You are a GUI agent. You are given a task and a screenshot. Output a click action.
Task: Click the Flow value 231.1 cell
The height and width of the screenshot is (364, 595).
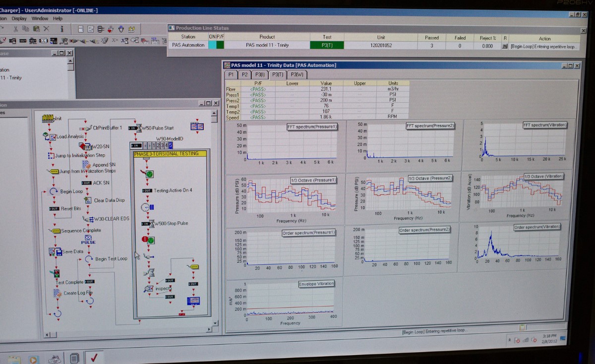(326, 89)
